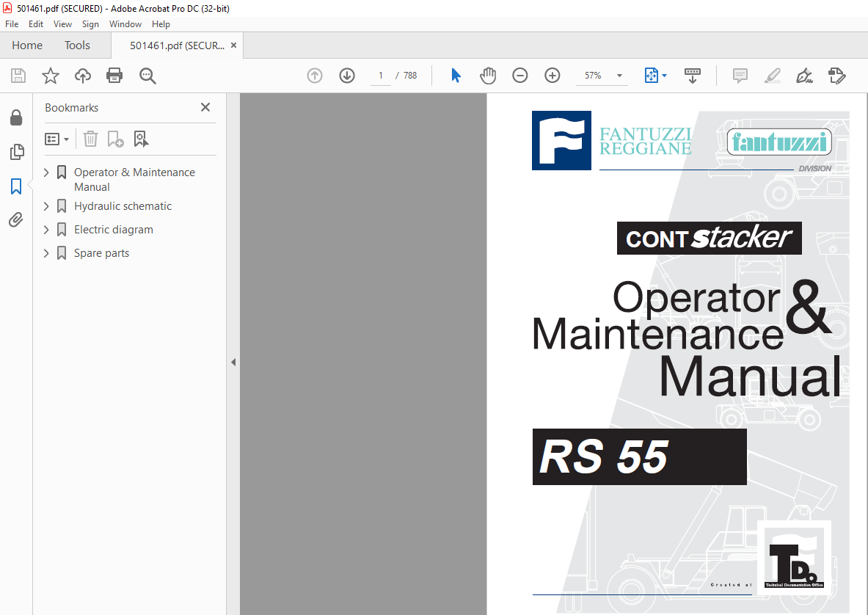868x615 pixels.
Task: Go to next page arrow
Action: [347, 76]
